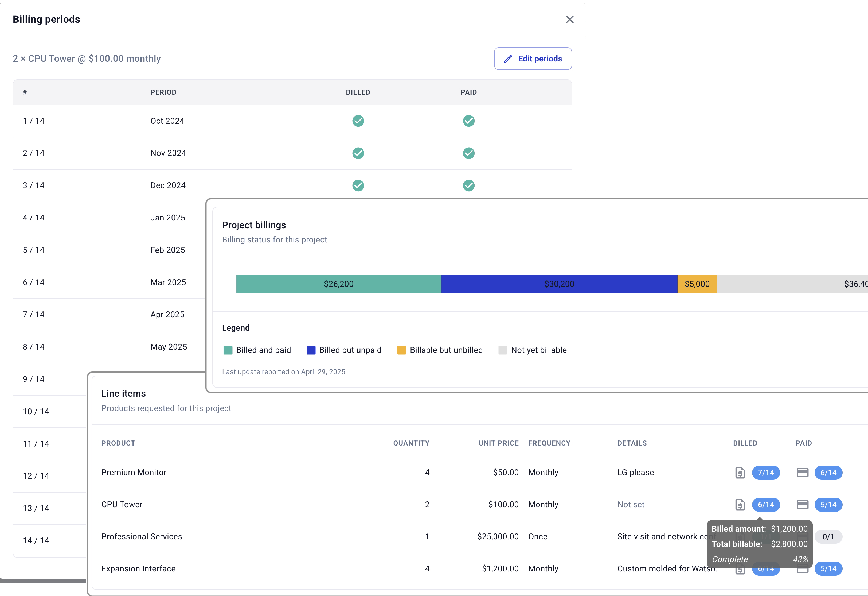Click the green $26,200 billed and paid bar
Image resolution: width=868 pixels, height=596 pixels.
pos(338,284)
